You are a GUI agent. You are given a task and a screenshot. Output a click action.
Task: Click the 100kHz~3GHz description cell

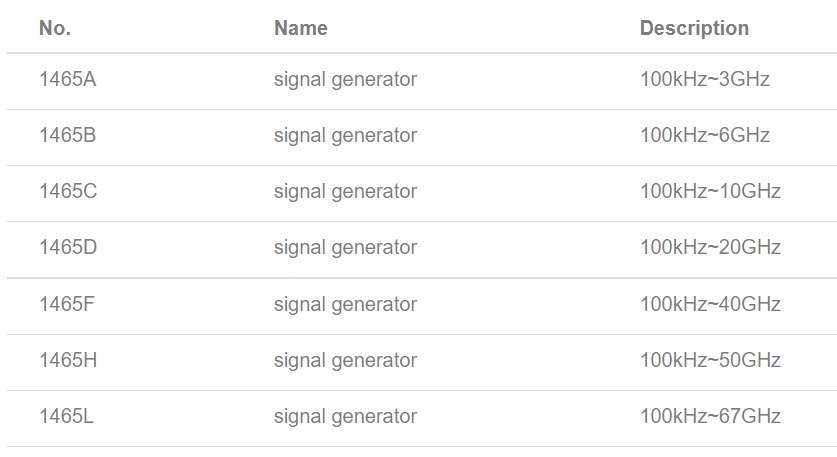tap(705, 79)
